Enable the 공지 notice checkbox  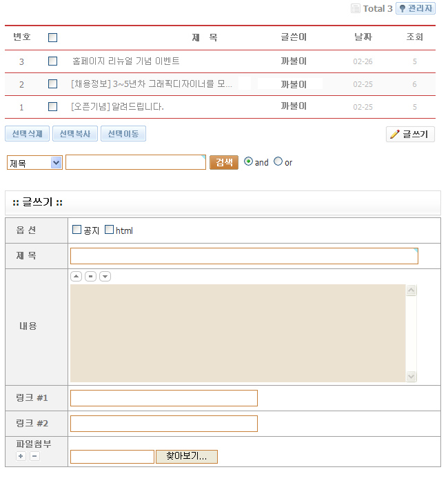[x=77, y=230]
